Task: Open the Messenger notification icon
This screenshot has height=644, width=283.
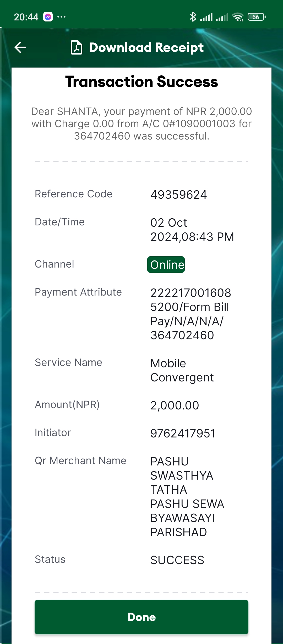Action: [48, 17]
